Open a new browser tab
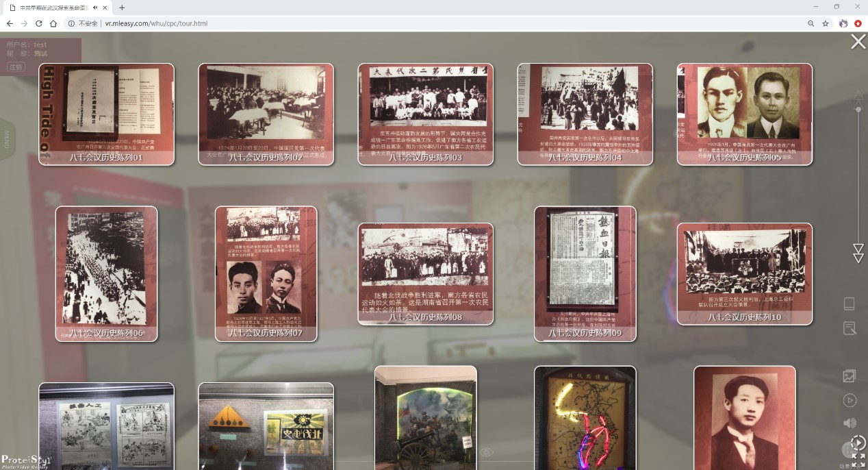 pos(122,8)
